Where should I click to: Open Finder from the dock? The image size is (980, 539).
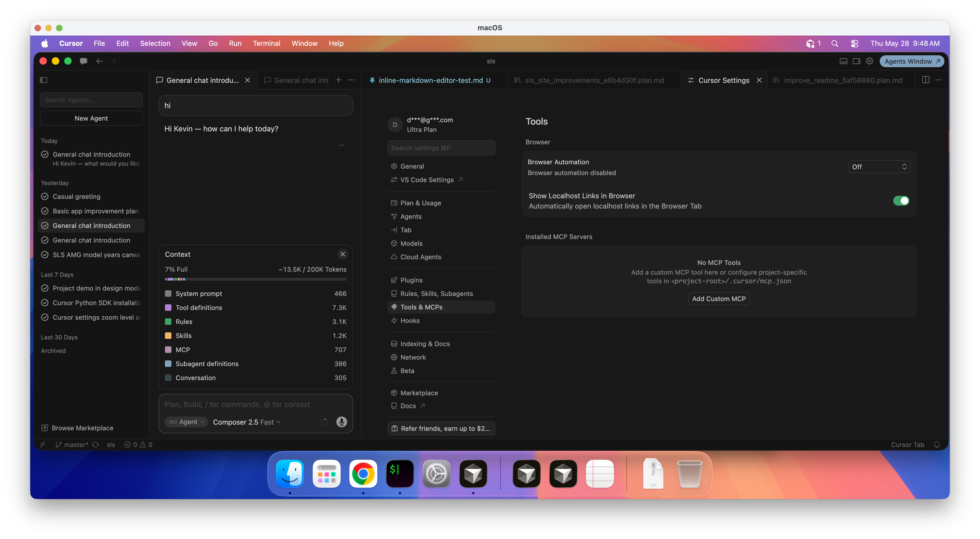[290, 473]
